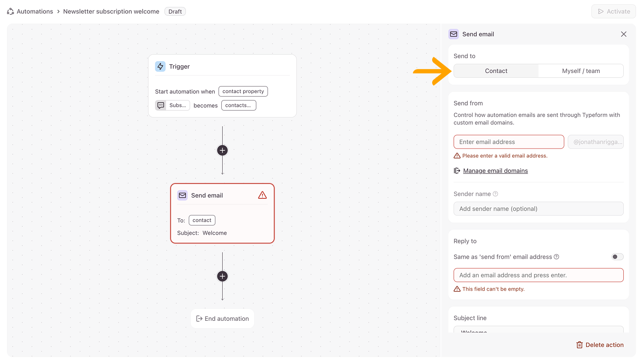Viewport: 643px width, 364px height.
Task: Select Contact as the recipient
Action: coord(496,71)
